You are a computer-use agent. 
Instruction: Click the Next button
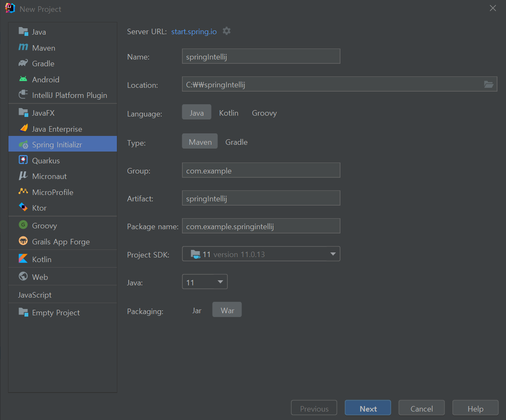[368, 408]
